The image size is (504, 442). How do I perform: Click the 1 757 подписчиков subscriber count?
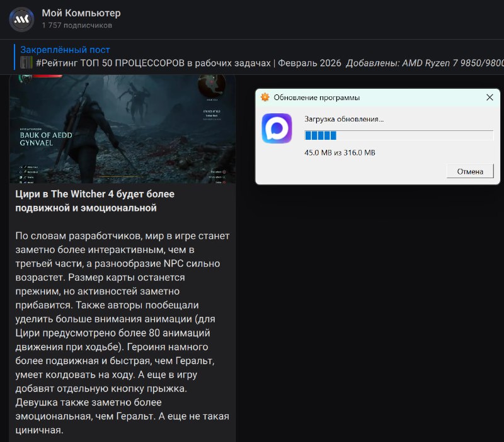click(x=77, y=26)
